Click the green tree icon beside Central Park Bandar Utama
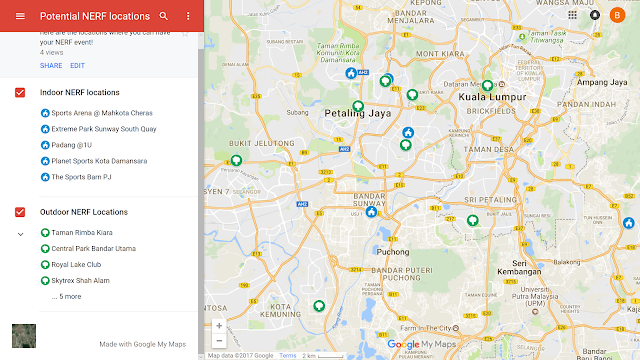The image size is (640, 360). click(45, 249)
